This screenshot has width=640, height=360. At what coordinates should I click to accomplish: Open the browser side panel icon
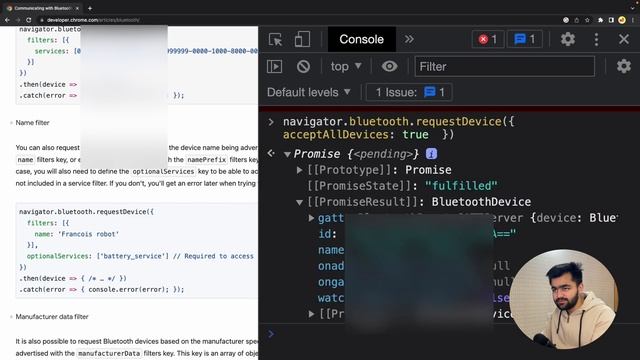(611, 20)
